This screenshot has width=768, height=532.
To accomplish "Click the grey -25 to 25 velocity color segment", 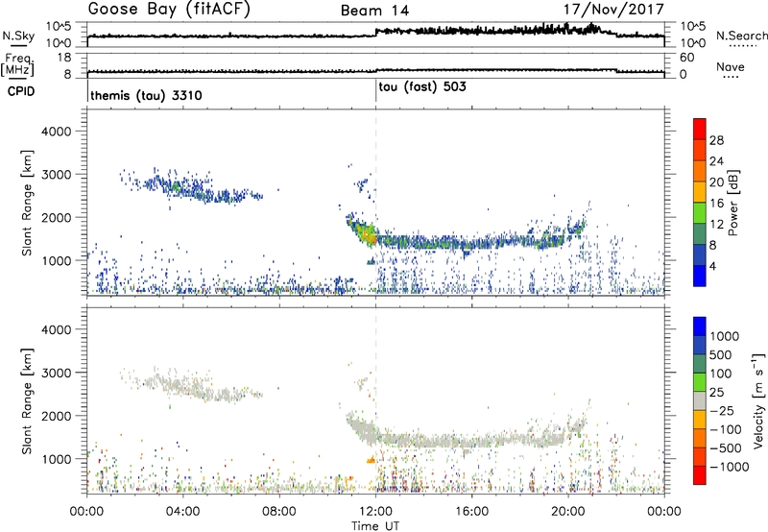I will click(x=700, y=400).
